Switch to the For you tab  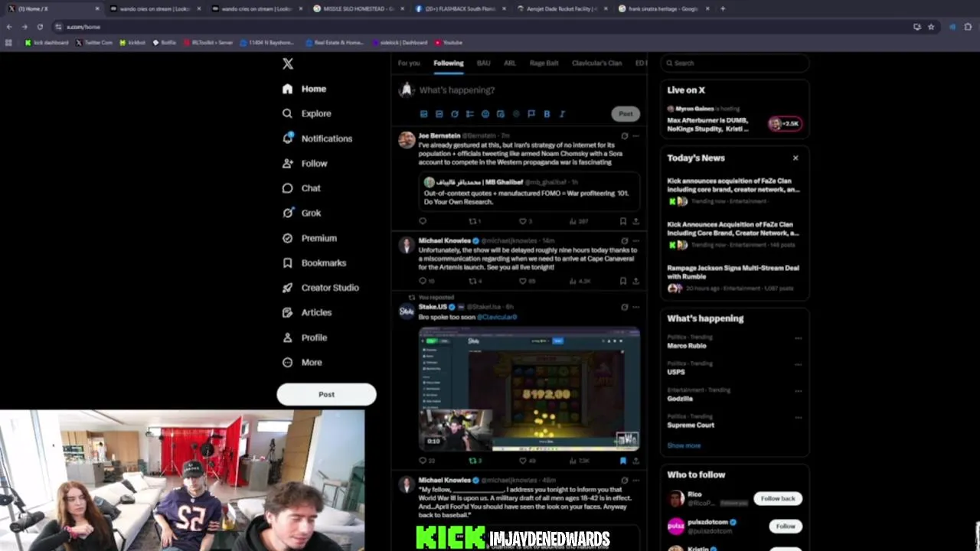[409, 63]
